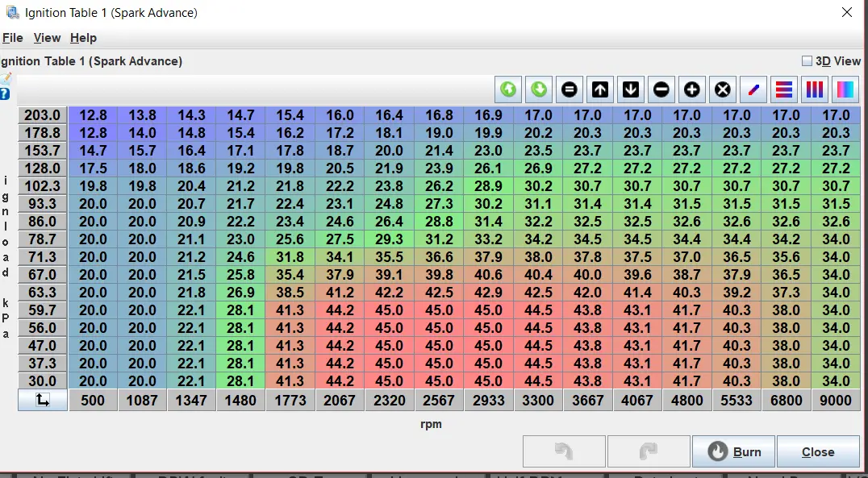
Task: Enable the 3D View checkbox
Action: point(807,60)
